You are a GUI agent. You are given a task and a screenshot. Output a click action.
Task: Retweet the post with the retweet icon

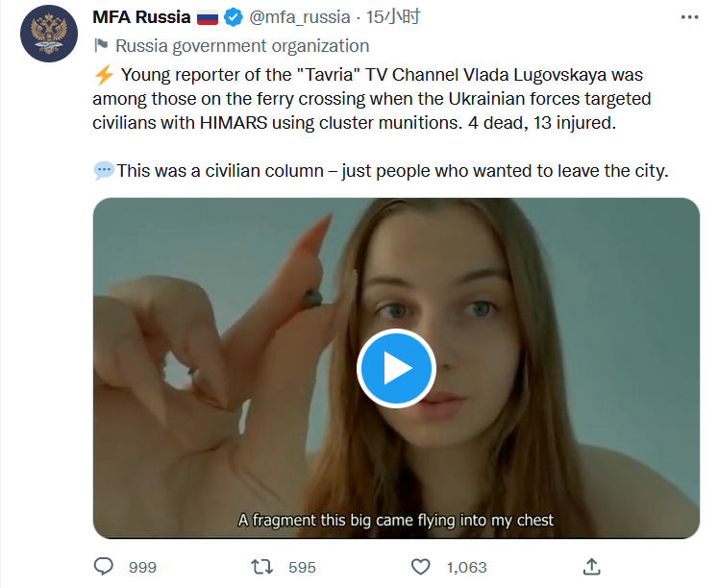click(260, 567)
